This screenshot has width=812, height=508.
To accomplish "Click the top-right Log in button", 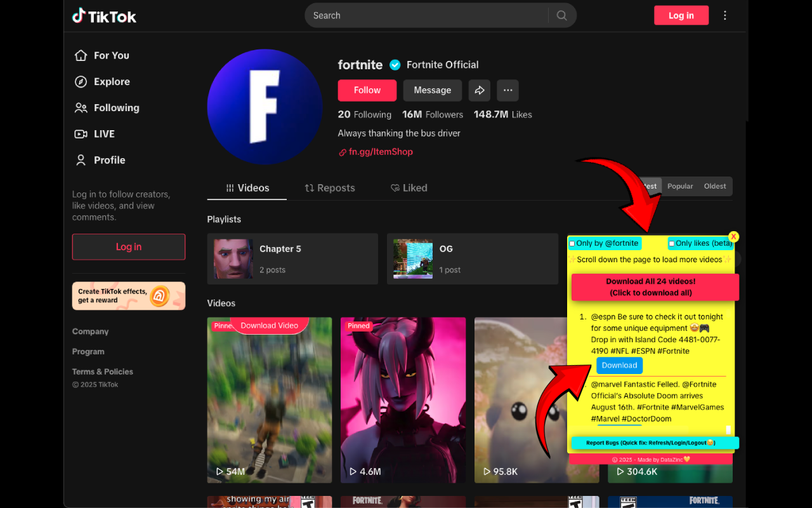I will click(681, 16).
